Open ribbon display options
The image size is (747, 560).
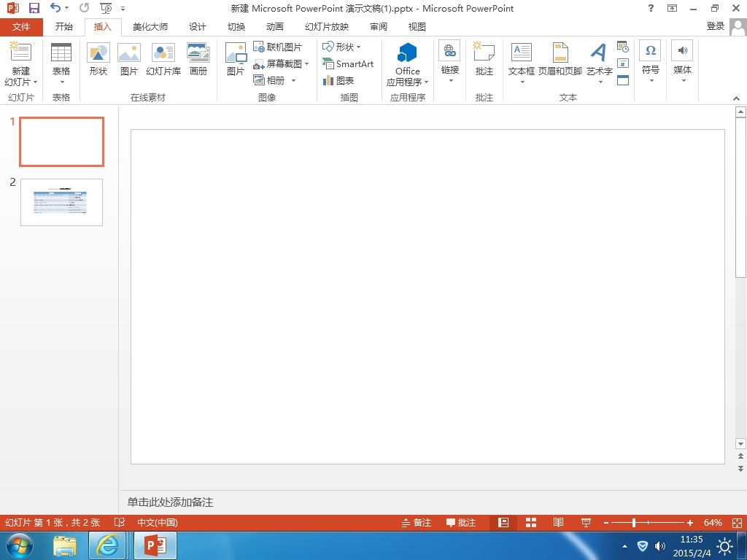(x=672, y=8)
